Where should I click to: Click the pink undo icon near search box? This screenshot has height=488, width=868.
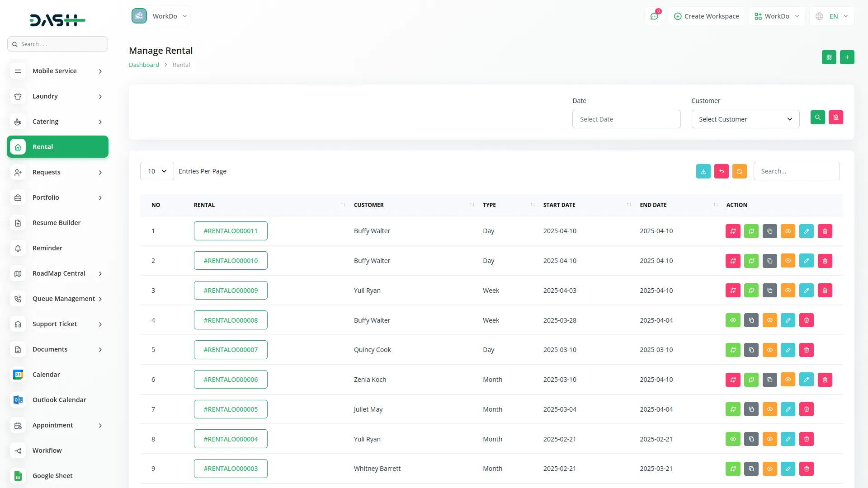721,171
